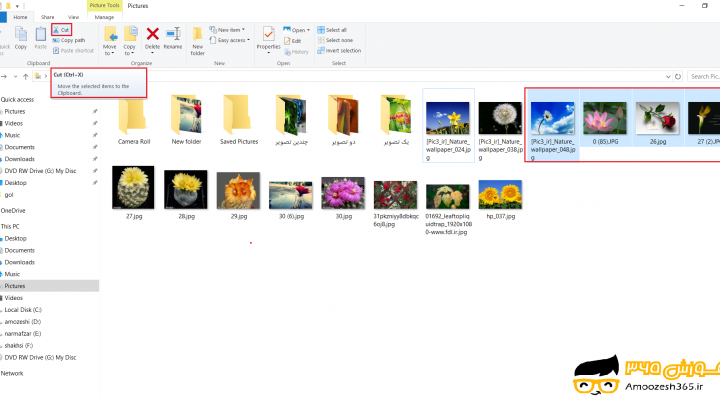The image size is (720, 400).
Task: Click the Picture Tools contextual tab
Action: (x=104, y=6)
